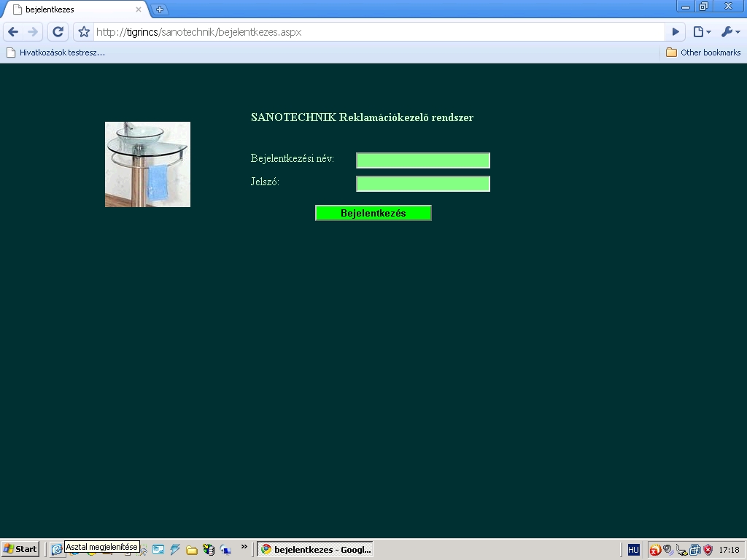Click the orange flame tray icon

pyautogui.click(x=655, y=550)
